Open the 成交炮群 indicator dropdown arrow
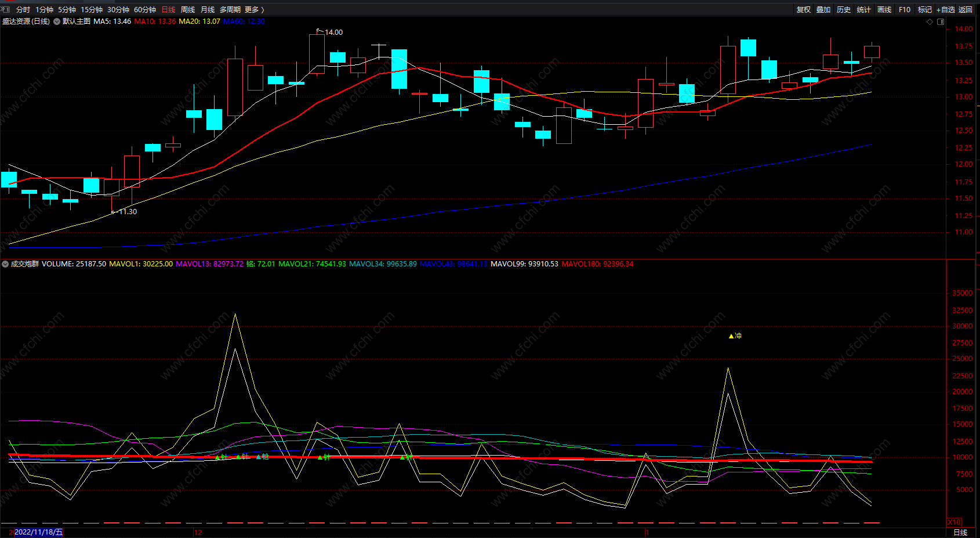 pos(5,264)
